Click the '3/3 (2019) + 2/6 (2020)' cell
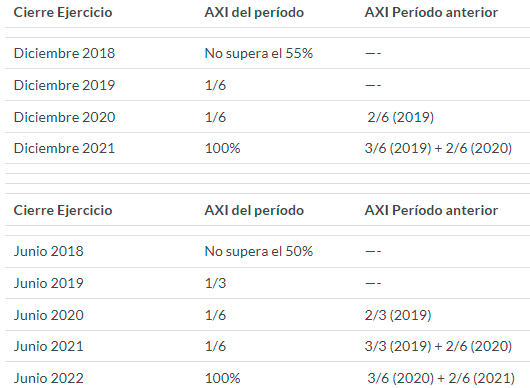Image resolution: width=530 pixels, height=388 pixels. click(x=438, y=346)
